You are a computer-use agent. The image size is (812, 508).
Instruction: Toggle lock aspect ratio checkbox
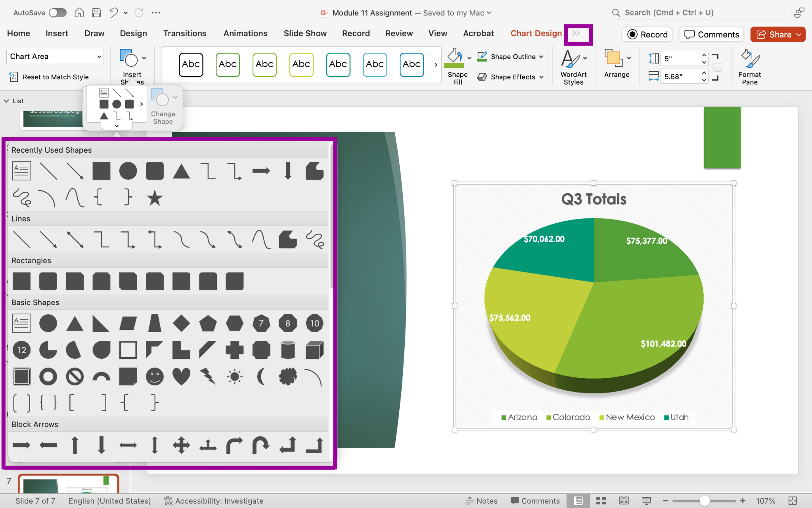pos(718,67)
